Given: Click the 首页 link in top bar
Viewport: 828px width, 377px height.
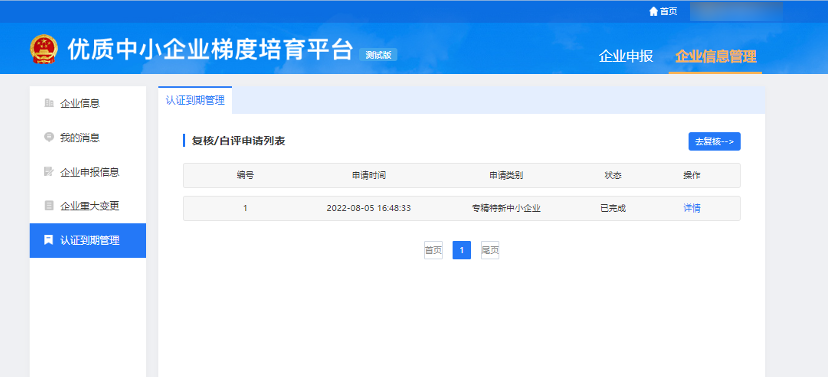Looking at the screenshot, I should click(669, 11).
